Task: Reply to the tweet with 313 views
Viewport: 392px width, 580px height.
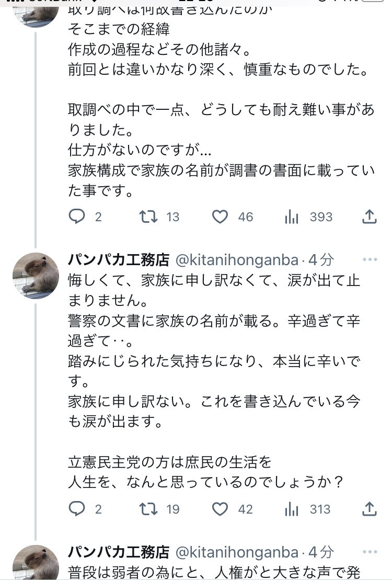Action: point(77,508)
